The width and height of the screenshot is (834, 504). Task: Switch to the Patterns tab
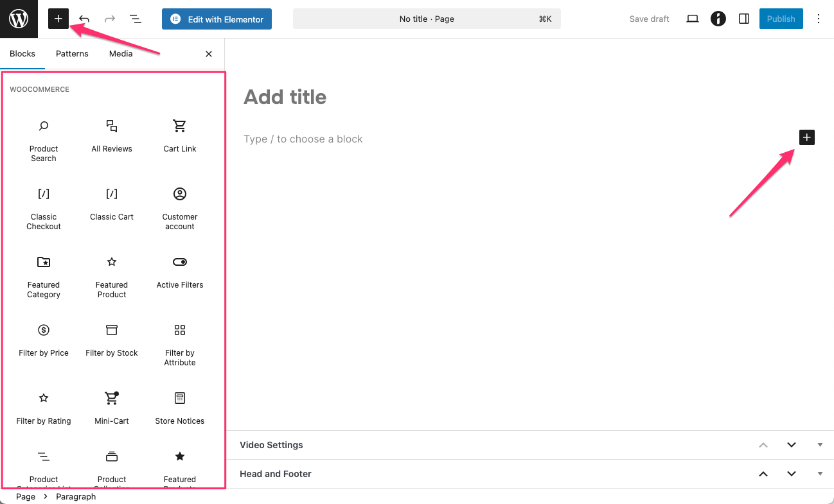pyautogui.click(x=72, y=53)
